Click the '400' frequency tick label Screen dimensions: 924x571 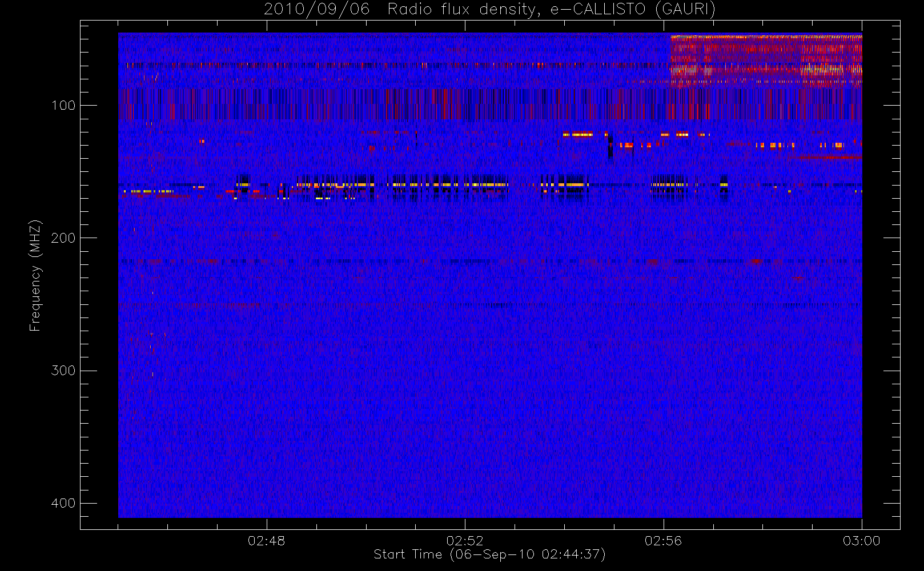pos(63,503)
